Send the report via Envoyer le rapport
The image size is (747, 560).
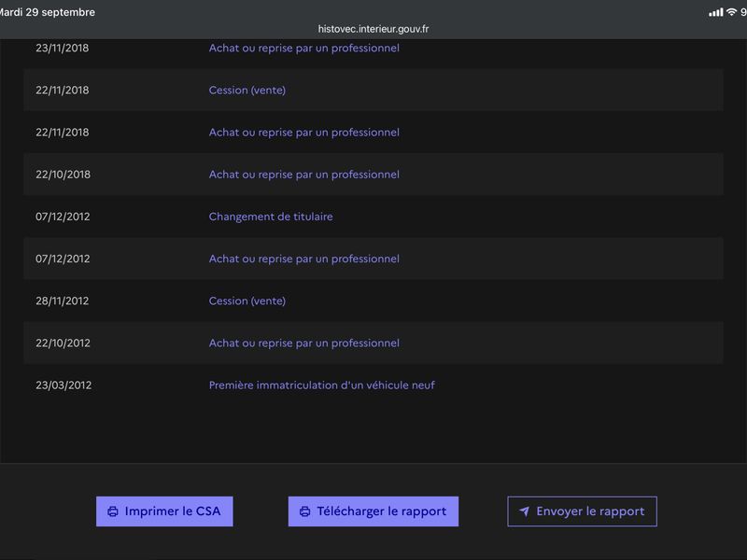click(582, 511)
